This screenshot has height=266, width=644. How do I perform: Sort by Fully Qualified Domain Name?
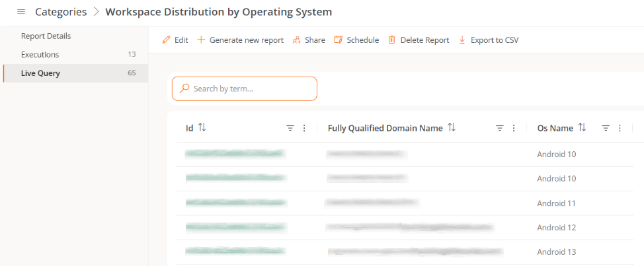click(452, 128)
